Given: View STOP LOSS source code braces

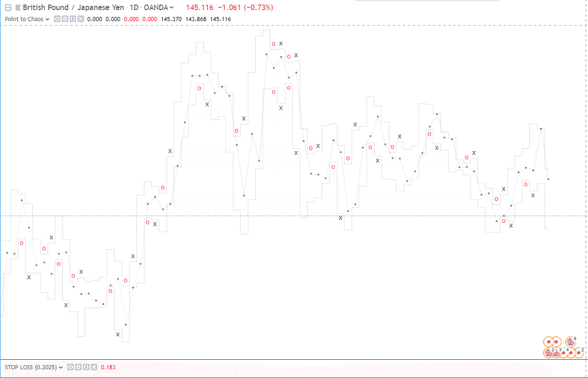Looking at the screenshot, I should click(x=86, y=367).
